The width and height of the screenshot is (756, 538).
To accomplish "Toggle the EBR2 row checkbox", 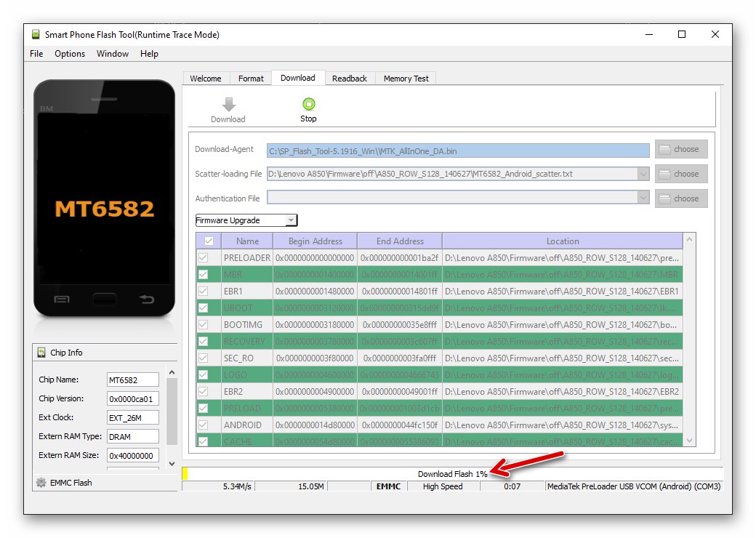I will 203,391.
